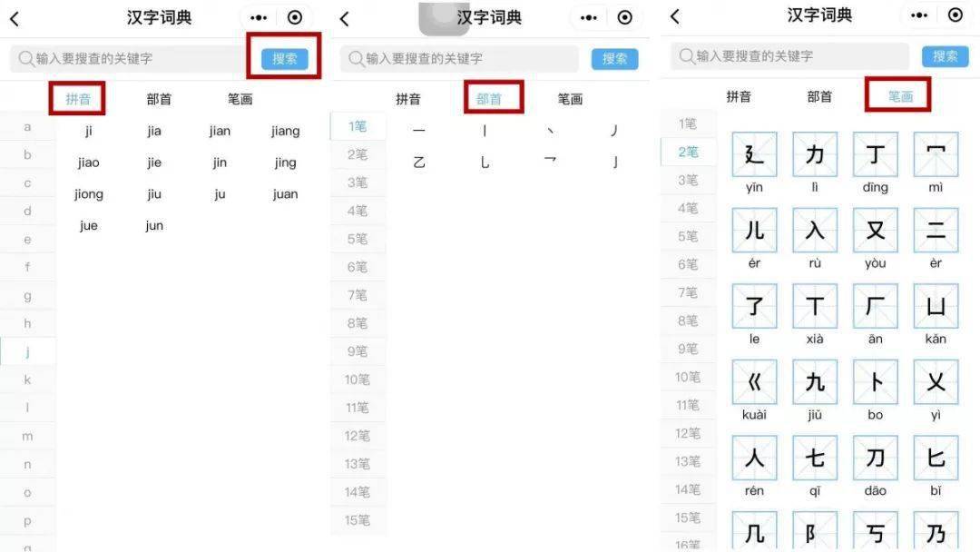This screenshot has width=980, height=552.
Task: Click the keyword search field in the middle panel
Action: point(459,59)
